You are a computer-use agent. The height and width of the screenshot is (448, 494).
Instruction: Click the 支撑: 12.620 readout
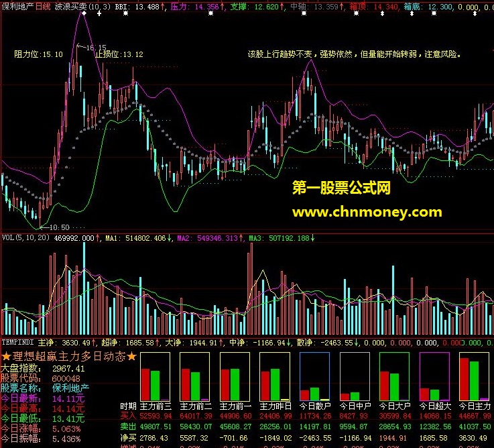(x=257, y=6)
